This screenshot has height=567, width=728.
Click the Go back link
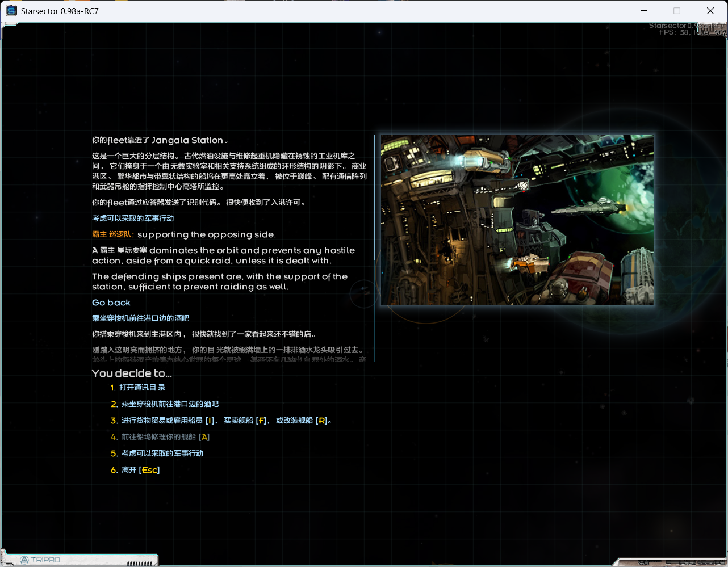[111, 303]
